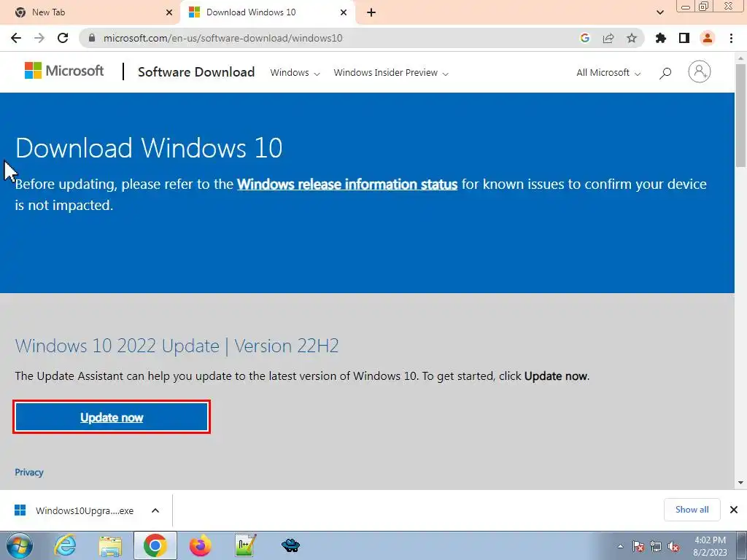Show hidden system tray icons
Viewport: 747px width, 560px height.
coord(620,546)
